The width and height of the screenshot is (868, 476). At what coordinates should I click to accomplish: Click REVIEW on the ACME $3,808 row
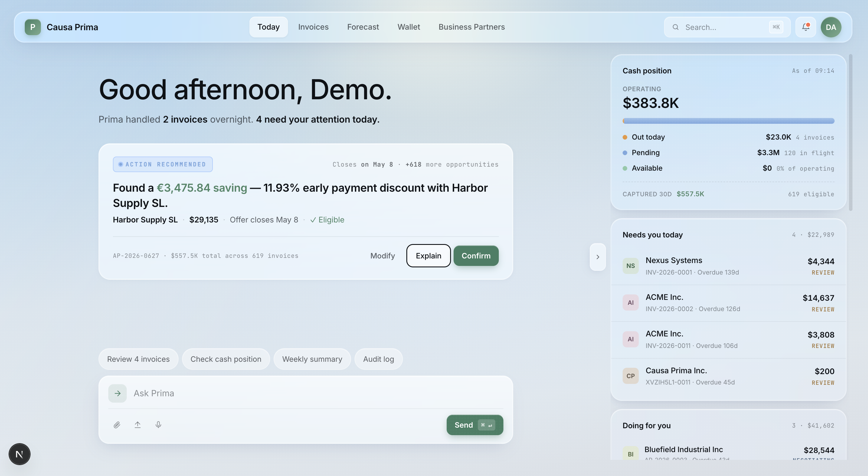click(x=822, y=346)
